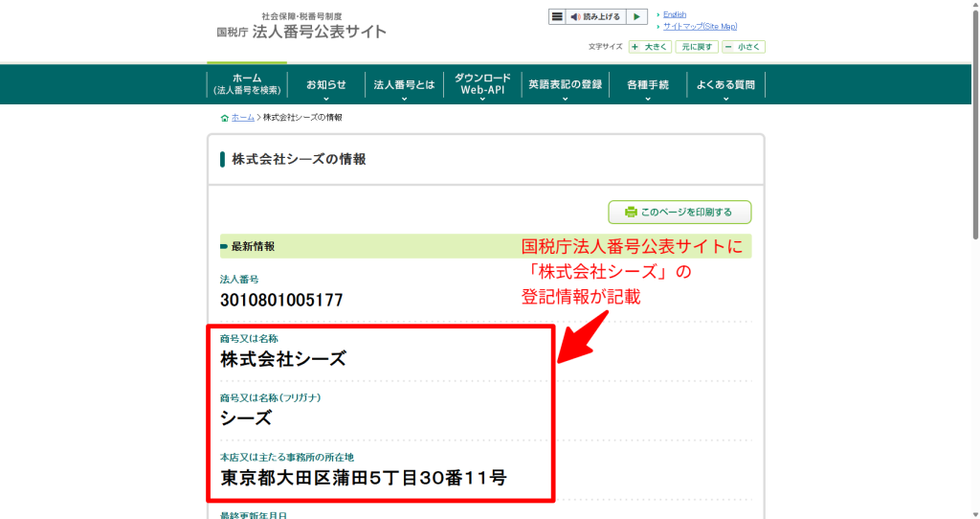Viewport: 980px width, 519px height.
Task: Select the furigana value シーズ
Action: (x=246, y=417)
